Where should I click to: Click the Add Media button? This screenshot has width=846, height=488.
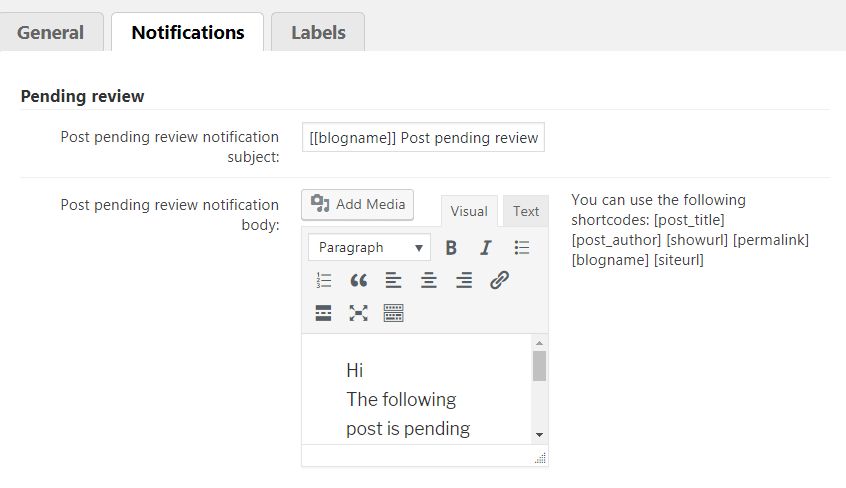358,204
